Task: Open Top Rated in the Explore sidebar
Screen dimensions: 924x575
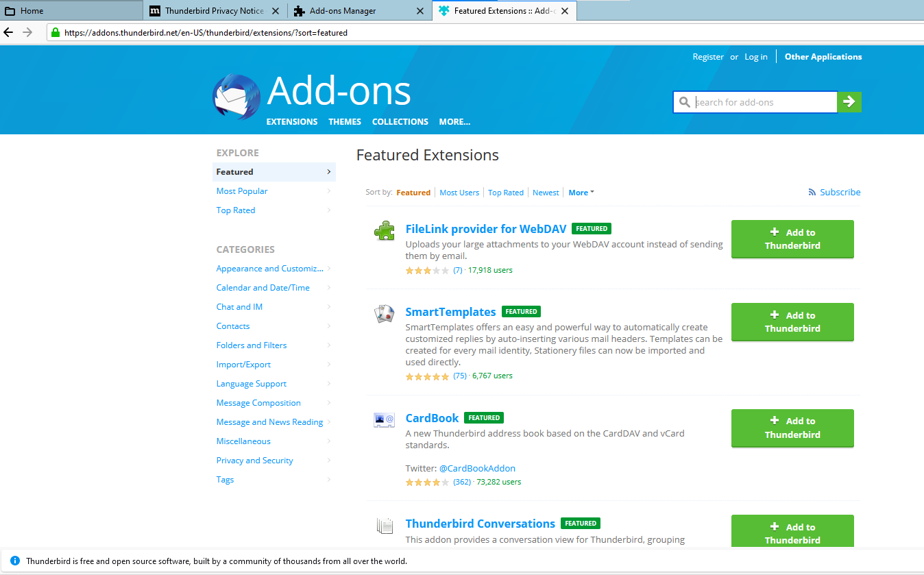Action: pyautogui.click(x=274, y=210)
